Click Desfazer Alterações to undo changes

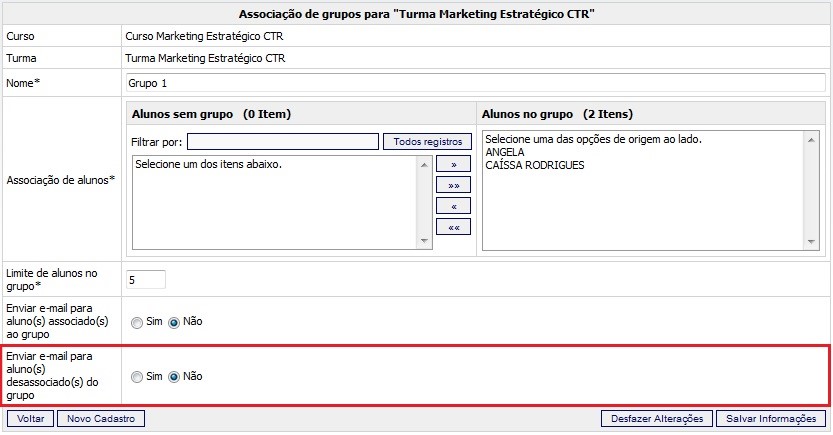pos(657,419)
